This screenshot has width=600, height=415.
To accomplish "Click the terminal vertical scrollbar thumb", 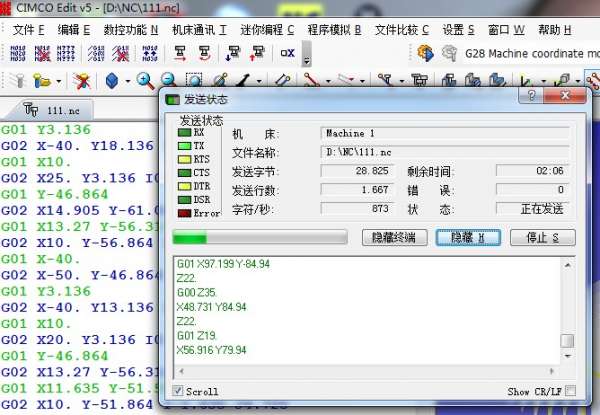I will [567, 340].
